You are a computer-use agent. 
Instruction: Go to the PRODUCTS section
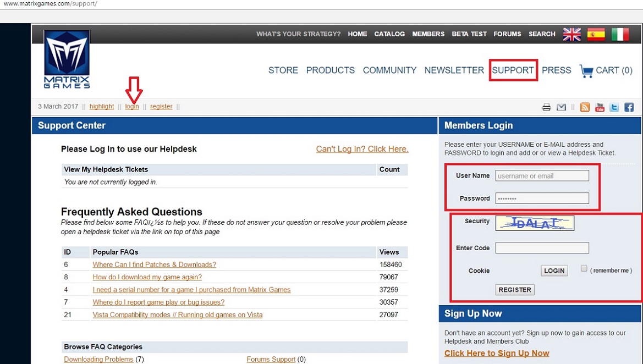click(x=330, y=70)
